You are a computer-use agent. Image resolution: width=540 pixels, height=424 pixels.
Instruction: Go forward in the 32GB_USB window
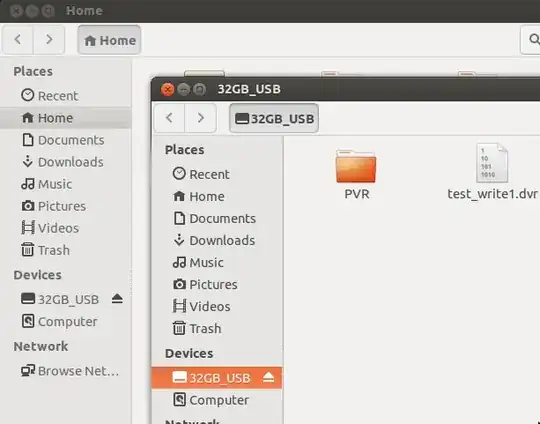(200, 118)
